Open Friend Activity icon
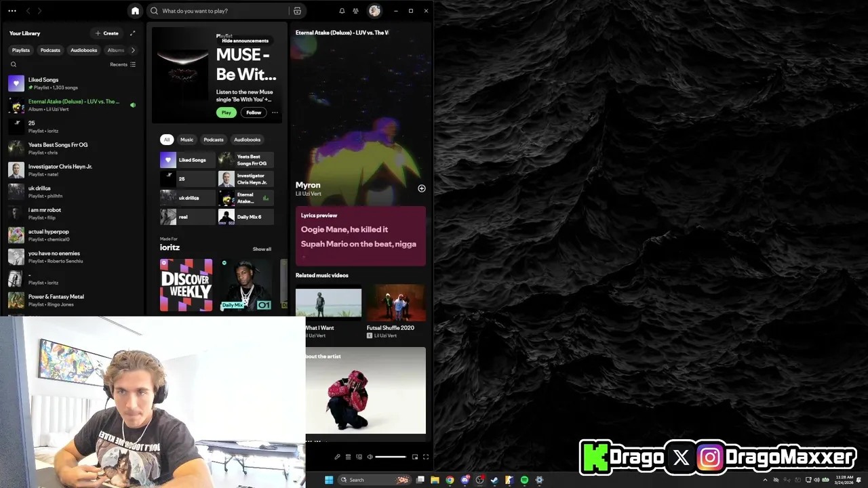Viewport: 868px width, 488px height. [355, 11]
